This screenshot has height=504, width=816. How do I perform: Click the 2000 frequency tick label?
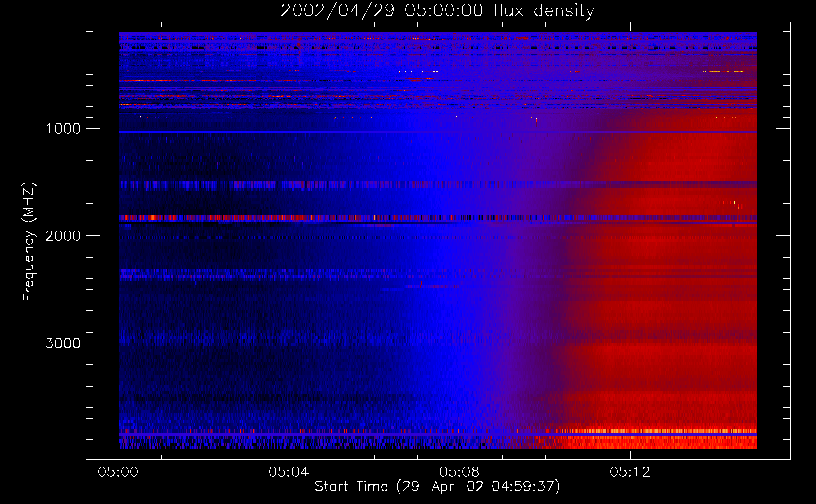click(x=63, y=236)
